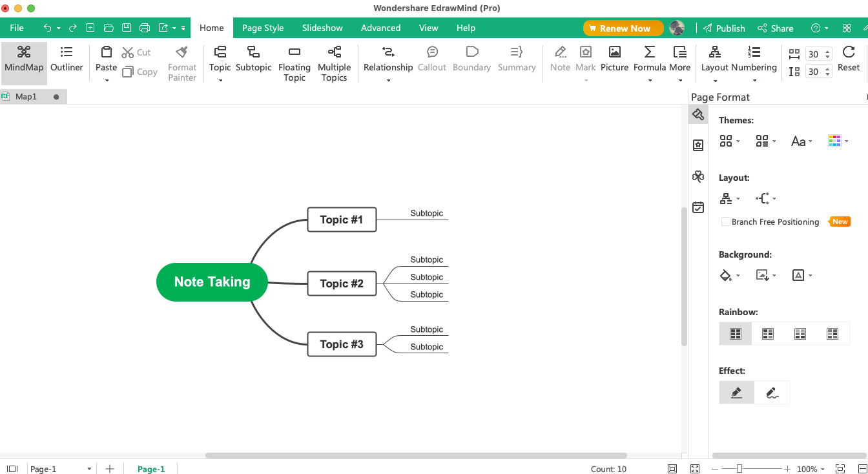
Task: Reset the spacing values
Action: pos(849,59)
